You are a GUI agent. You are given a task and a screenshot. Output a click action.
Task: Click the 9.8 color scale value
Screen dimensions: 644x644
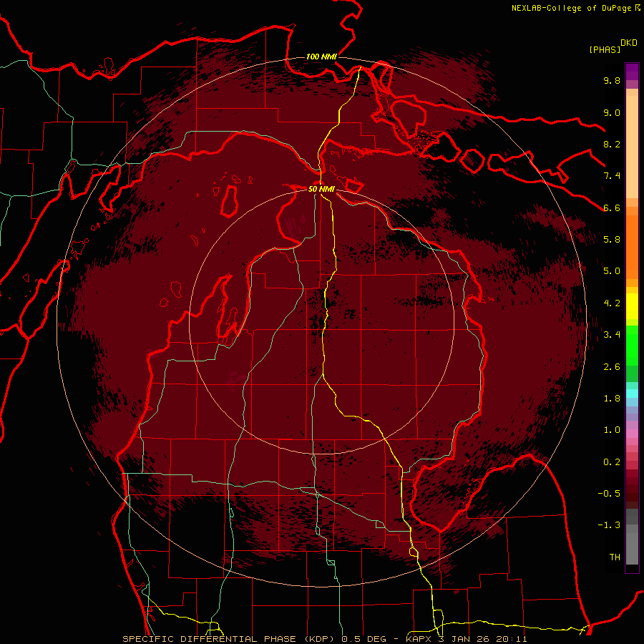point(612,80)
